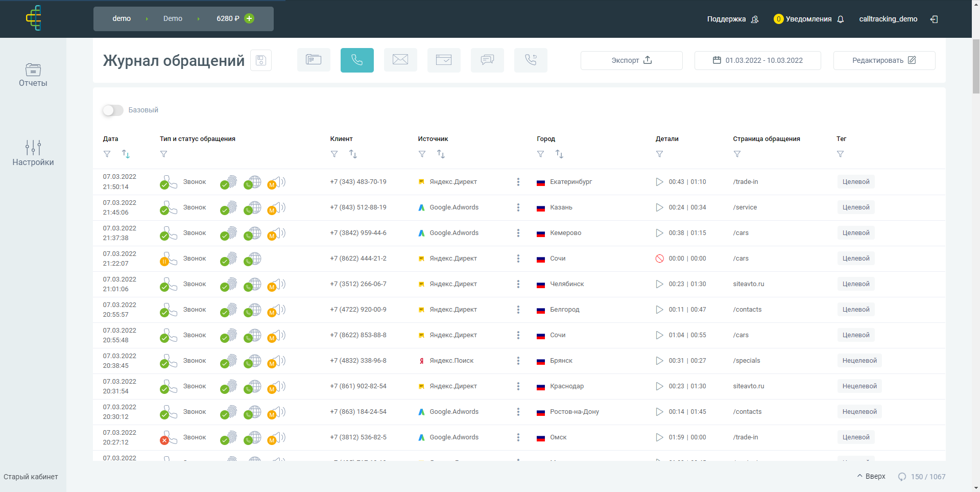Save the report with the floppy disk icon
The width and height of the screenshot is (980, 492).
[x=261, y=60]
